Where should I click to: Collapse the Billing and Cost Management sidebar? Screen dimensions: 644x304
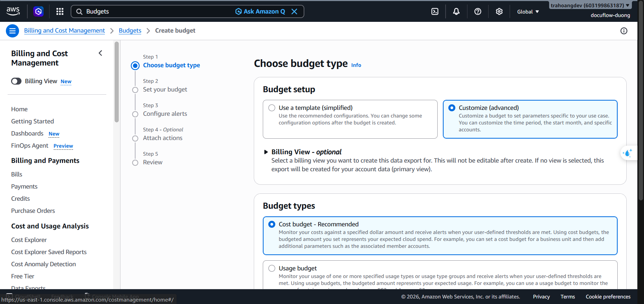pyautogui.click(x=100, y=53)
